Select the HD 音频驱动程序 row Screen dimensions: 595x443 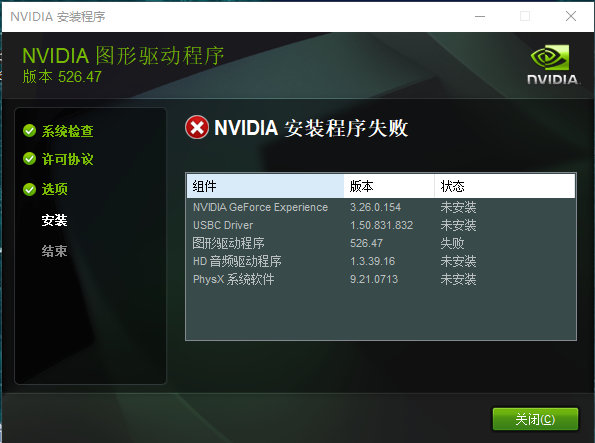pos(381,261)
